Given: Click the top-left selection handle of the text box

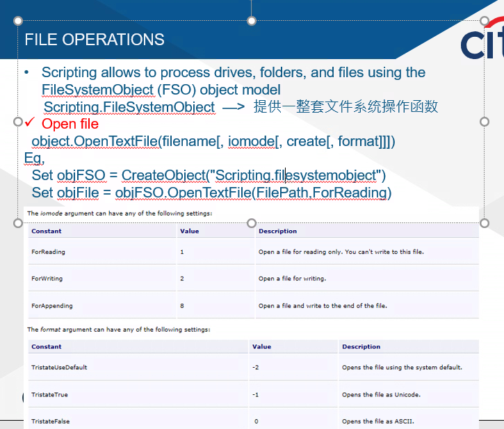Looking at the screenshot, I should (18, 21).
